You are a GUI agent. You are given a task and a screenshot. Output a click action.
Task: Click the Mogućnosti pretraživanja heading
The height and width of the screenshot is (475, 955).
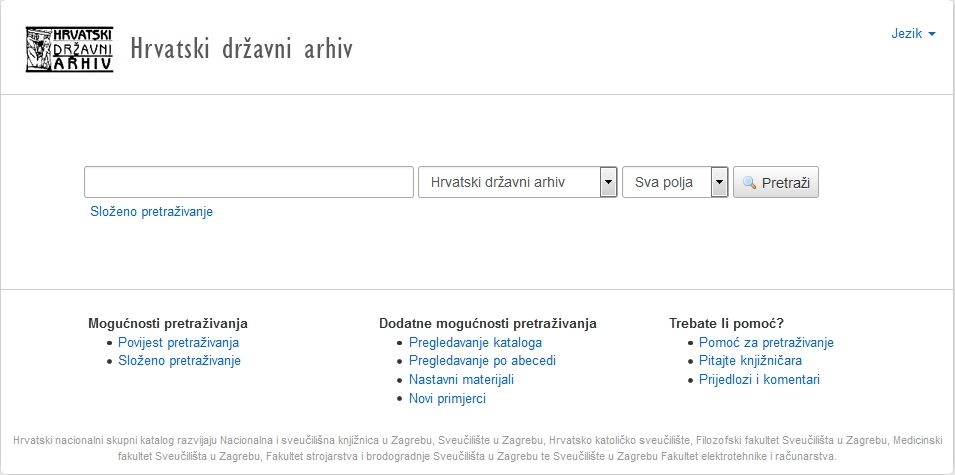coord(168,323)
